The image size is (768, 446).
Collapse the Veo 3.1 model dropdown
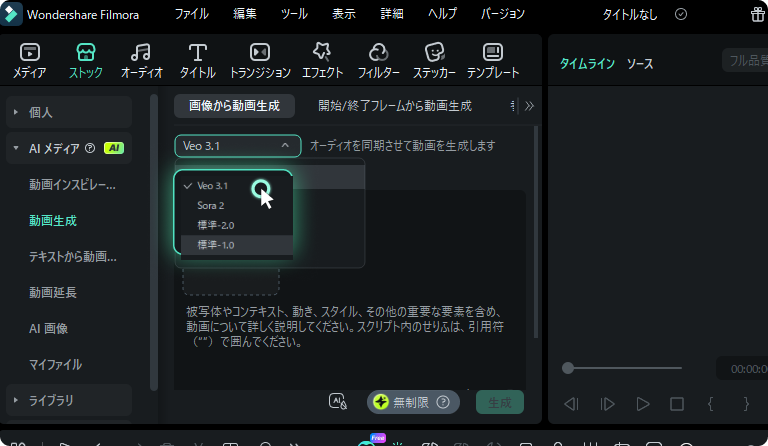238,146
